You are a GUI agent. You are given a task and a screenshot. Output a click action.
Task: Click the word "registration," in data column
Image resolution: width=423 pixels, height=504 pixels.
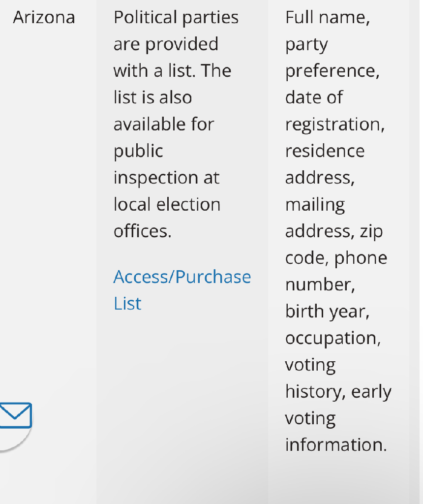tap(335, 125)
